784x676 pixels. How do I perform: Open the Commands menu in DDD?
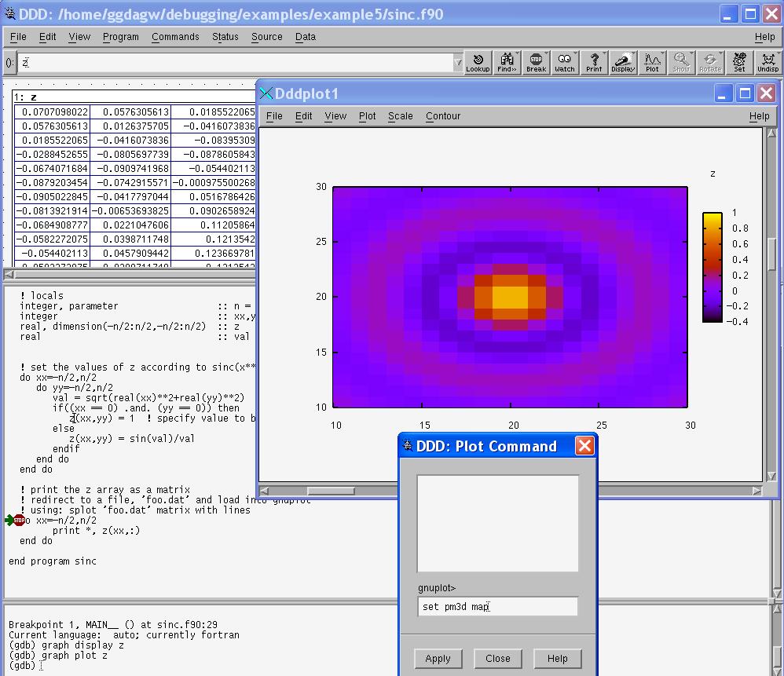(x=175, y=37)
